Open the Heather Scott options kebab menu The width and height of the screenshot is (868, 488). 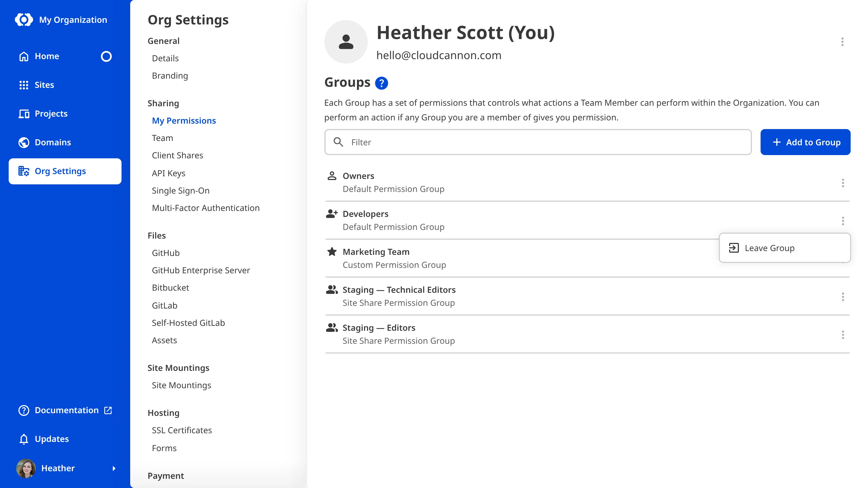pyautogui.click(x=842, y=42)
